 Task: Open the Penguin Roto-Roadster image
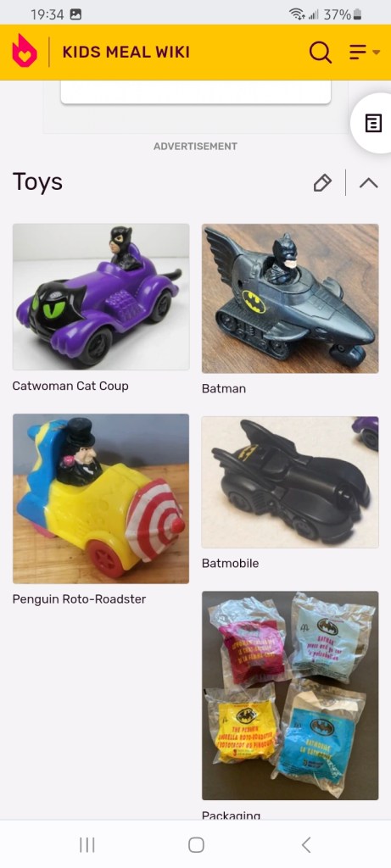pos(101,498)
